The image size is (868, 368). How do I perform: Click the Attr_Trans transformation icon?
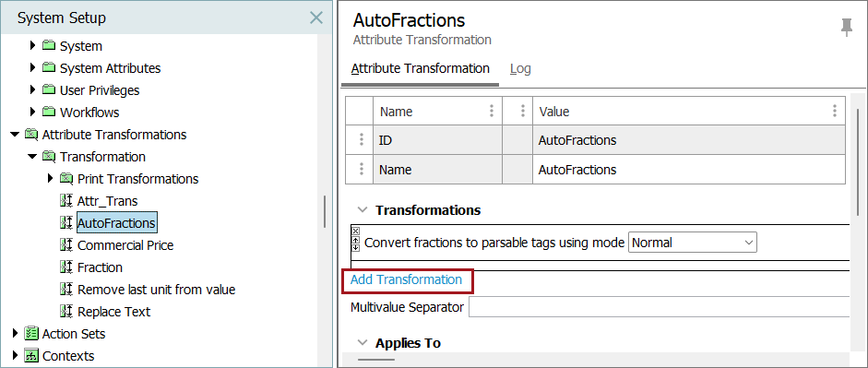[x=65, y=201]
